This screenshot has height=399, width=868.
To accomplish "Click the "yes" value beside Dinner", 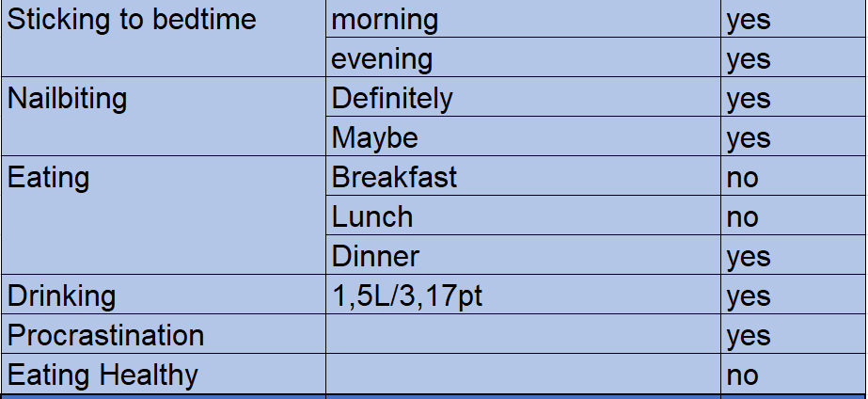I will coord(749,257).
